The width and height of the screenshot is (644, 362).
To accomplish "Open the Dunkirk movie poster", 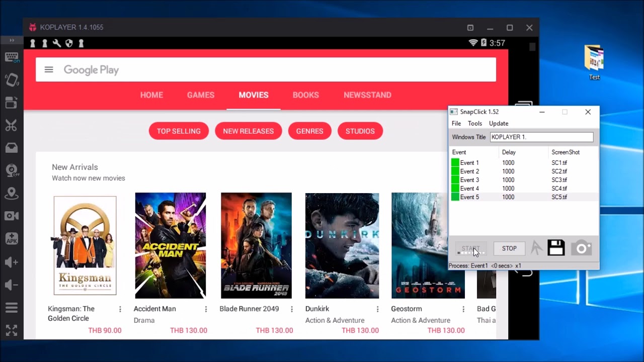I will 342,245.
